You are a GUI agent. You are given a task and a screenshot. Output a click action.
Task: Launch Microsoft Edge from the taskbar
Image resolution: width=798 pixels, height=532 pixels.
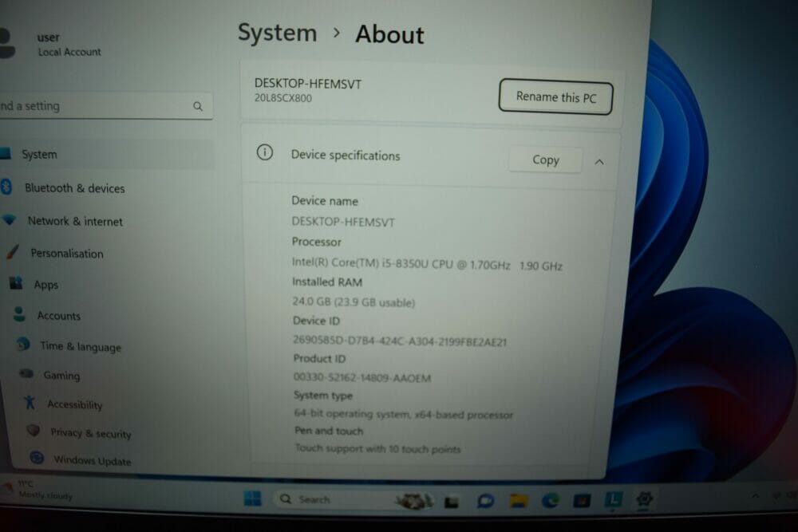pos(550,501)
